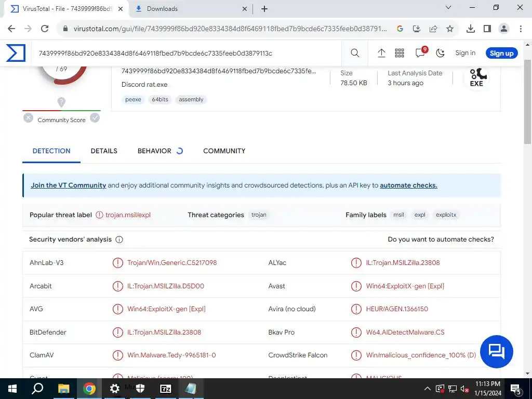Open a new browser tab
This screenshot has height=399, width=532.
[x=264, y=9]
